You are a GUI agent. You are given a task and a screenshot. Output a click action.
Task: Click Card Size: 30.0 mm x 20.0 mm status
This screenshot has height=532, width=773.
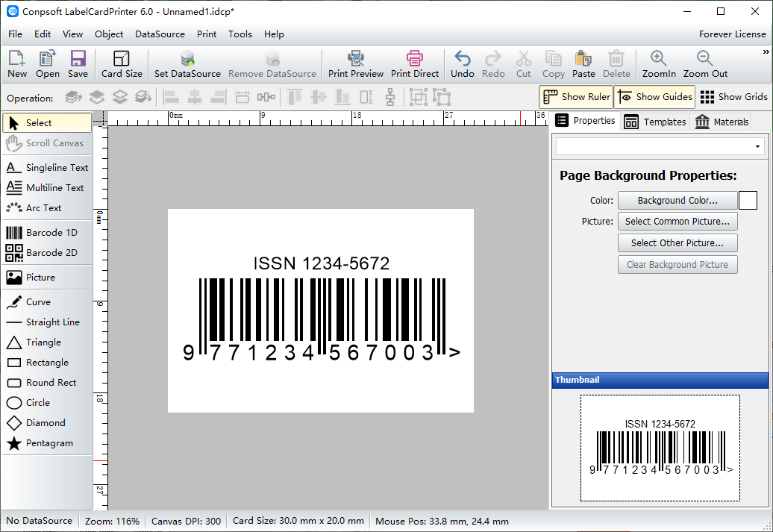tap(298, 521)
